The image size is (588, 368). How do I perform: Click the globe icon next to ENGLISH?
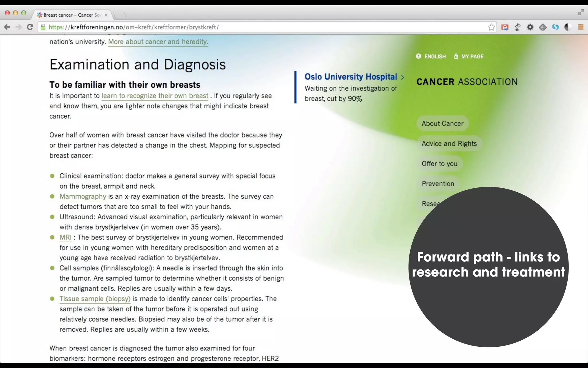click(x=418, y=56)
